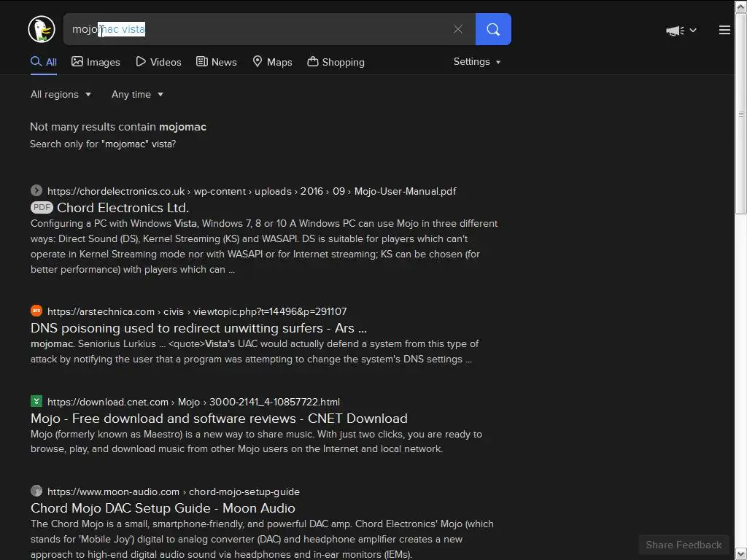
Task: Expand the All regions filter
Action: 61,94
